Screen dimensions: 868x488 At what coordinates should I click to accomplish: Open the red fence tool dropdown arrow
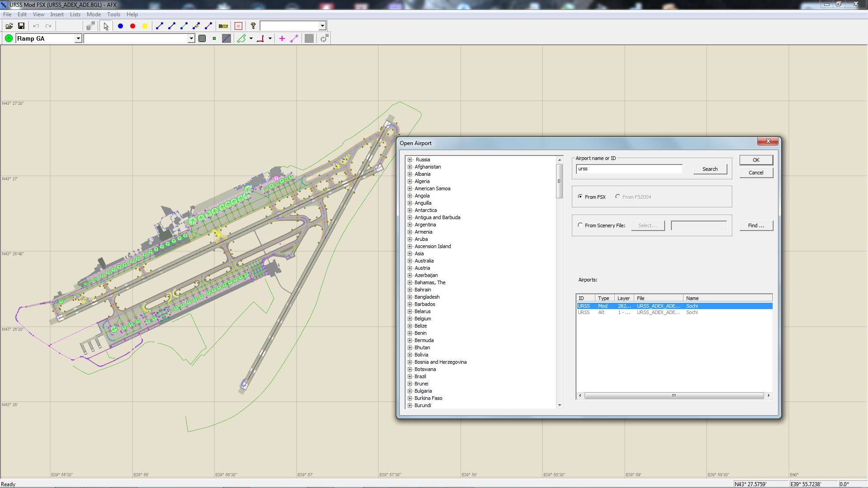click(270, 38)
